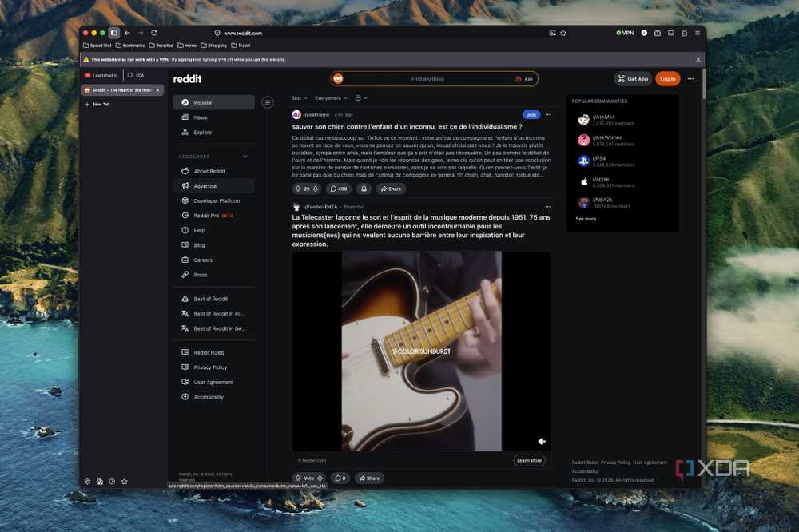Switch to the XDA tab
This screenshot has height=532, width=799.
click(x=136, y=75)
